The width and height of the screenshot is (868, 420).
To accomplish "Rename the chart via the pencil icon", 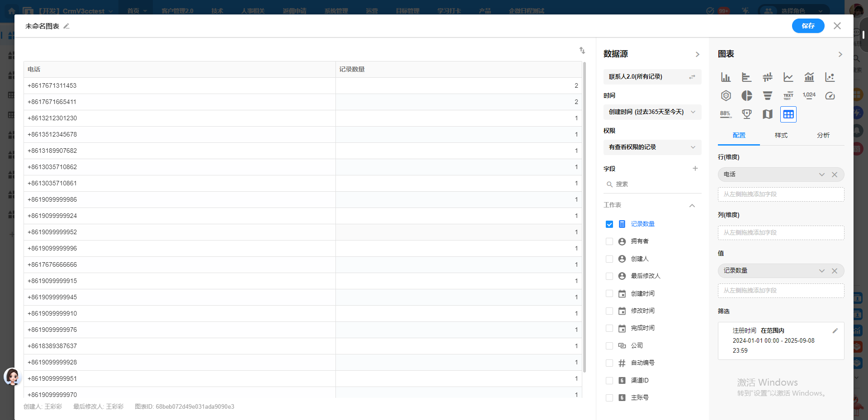I will [66, 26].
